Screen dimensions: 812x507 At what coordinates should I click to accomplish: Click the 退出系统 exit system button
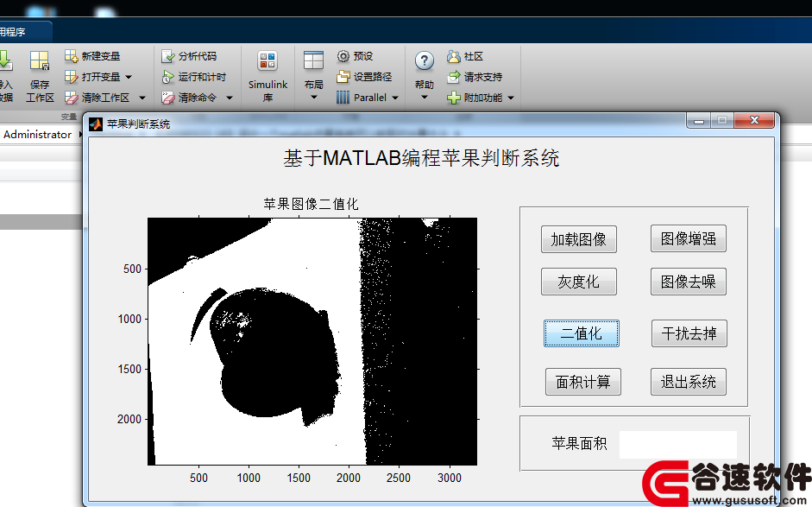689,382
